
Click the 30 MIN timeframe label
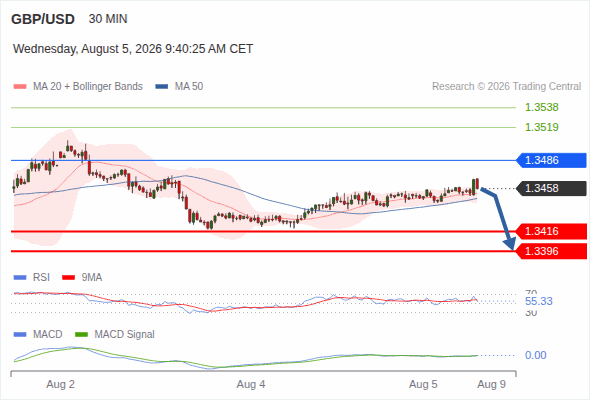coord(108,19)
